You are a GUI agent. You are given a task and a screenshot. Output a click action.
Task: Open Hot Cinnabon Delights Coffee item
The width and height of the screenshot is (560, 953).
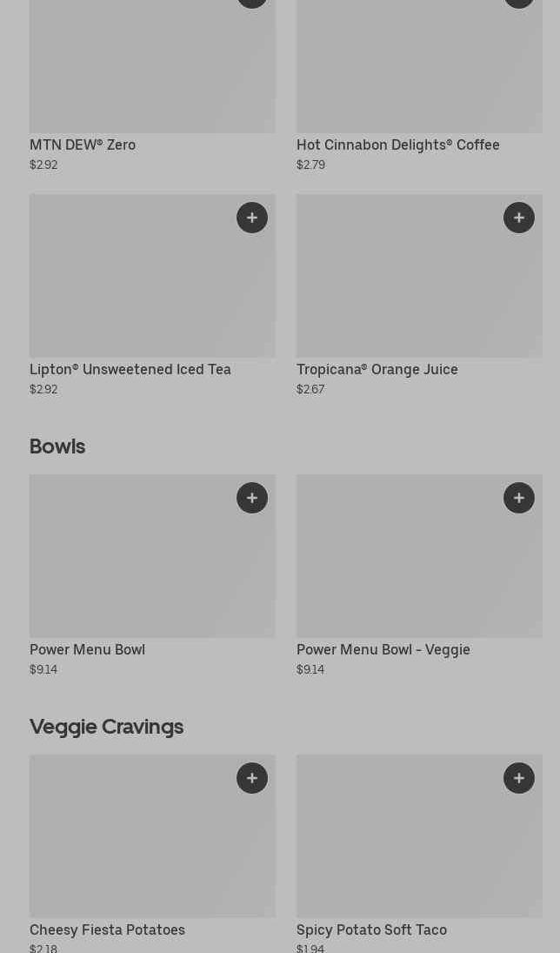[x=397, y=145]
